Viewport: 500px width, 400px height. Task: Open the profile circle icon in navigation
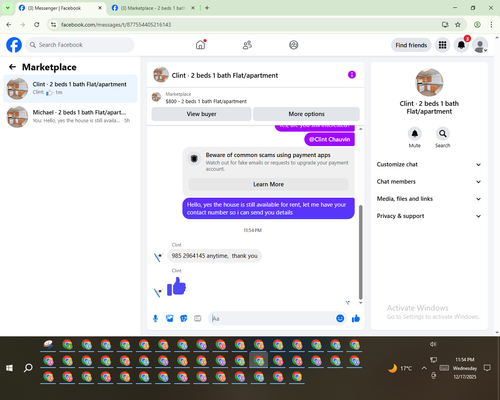pos(294,45)
